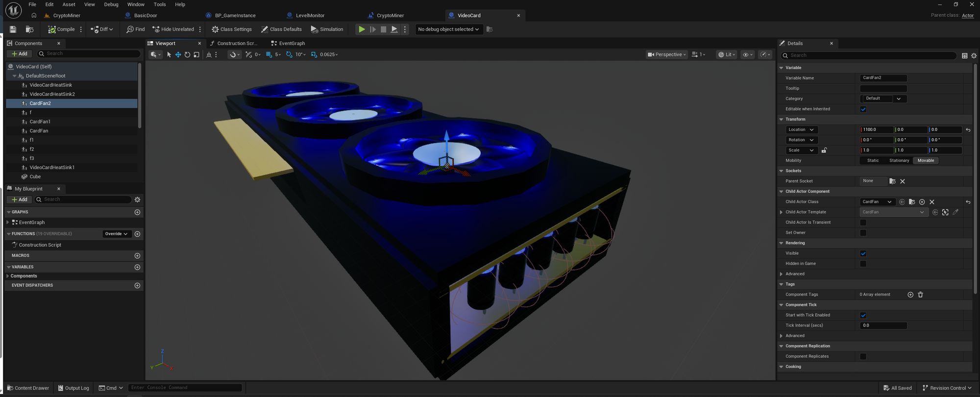Open the property matrix table icon
Screen dimensions: 980x397
click(965, 56)
